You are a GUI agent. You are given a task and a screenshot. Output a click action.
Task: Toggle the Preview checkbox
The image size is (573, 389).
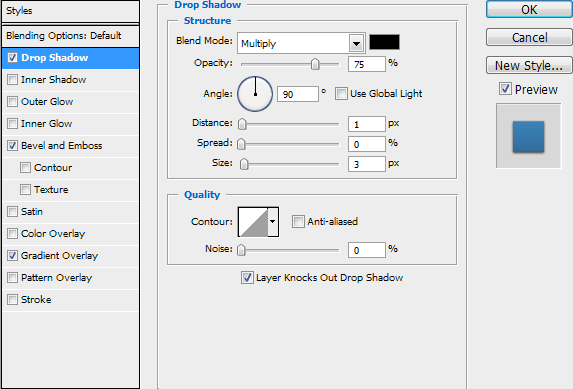(x=505, y=89)
